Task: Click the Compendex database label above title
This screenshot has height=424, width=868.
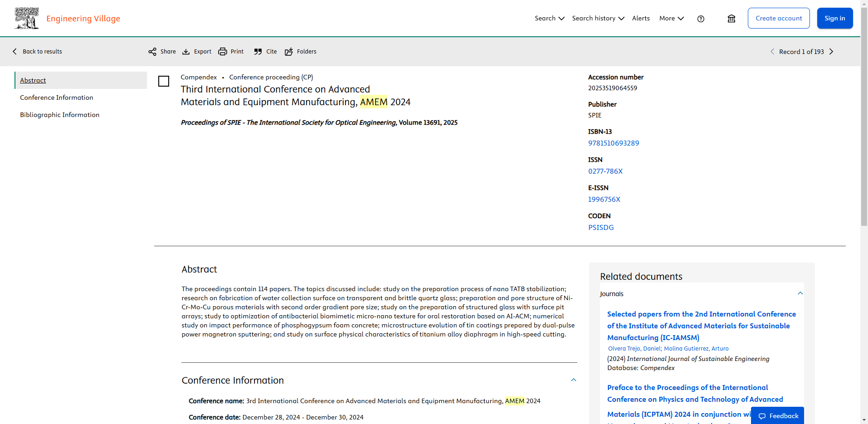Action: tap(199, 77)
